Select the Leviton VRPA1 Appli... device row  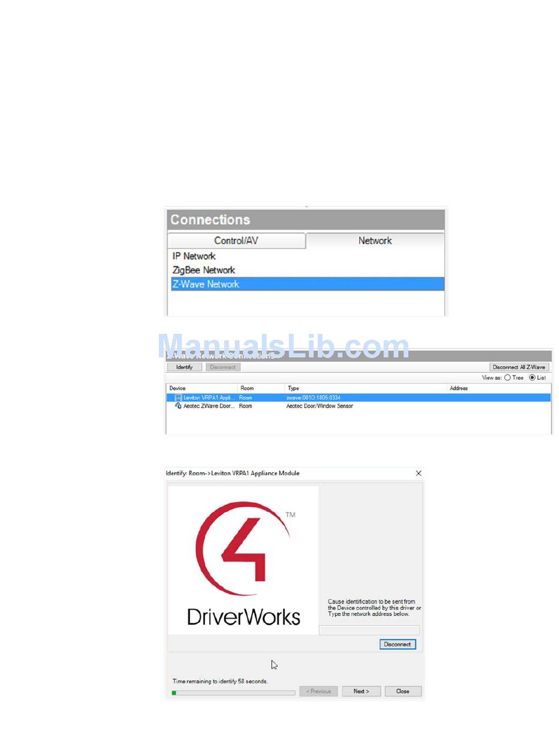pyautogui.click(x=359, y=398)
